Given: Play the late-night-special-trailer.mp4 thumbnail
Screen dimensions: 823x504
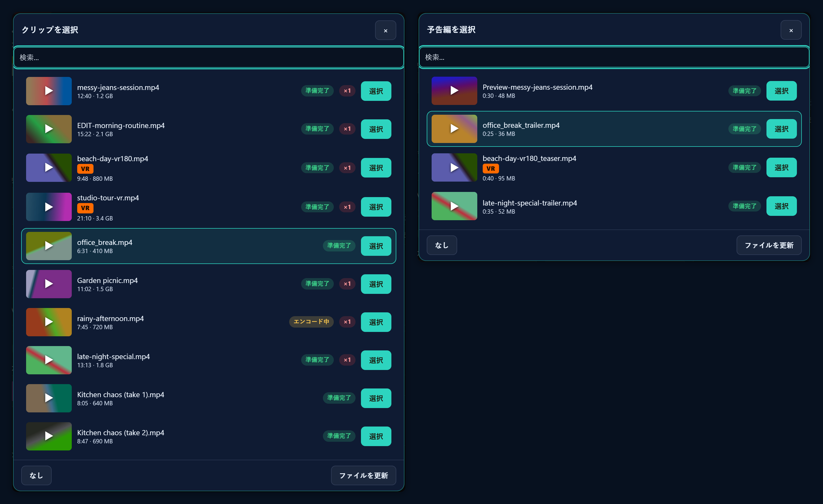Looking at the screenshot, I should pos(454,206).
